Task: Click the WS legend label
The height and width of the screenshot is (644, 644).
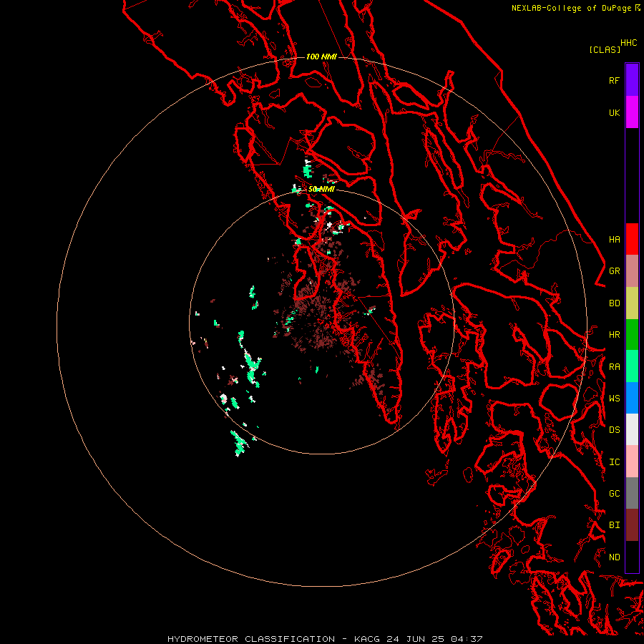Action: 614,399
